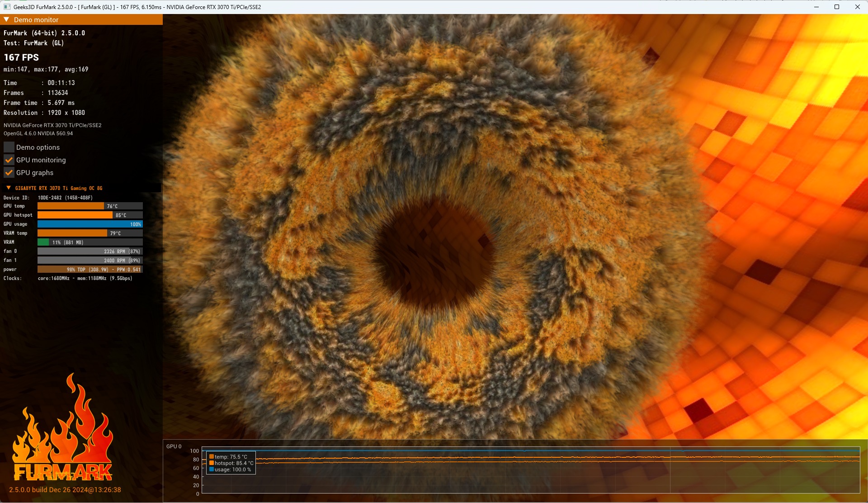Click the Test: FurMark (GL) label
The image size is (868, 503).
click(33, 43)
